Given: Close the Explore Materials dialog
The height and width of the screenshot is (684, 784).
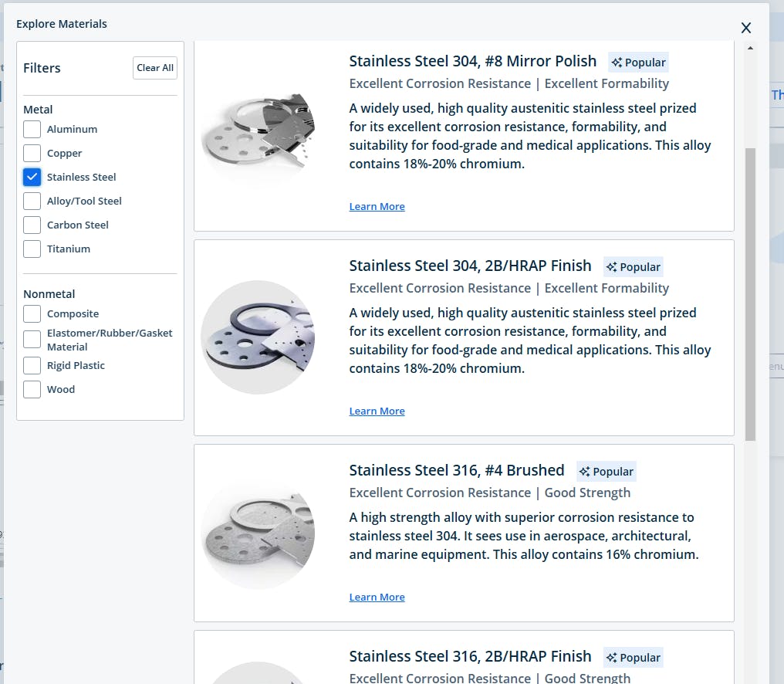Looking at the screenshot, I should (745, 27).
